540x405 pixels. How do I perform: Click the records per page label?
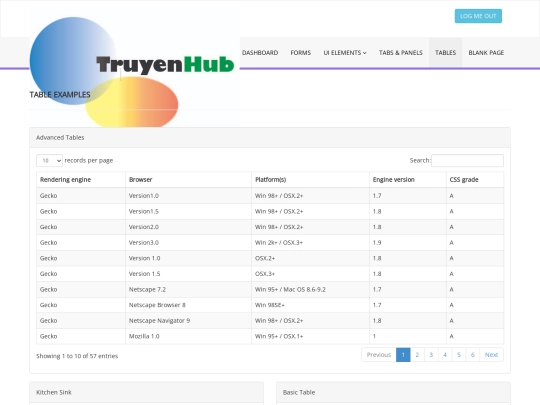pyautogui.click(x=89, y=160)
